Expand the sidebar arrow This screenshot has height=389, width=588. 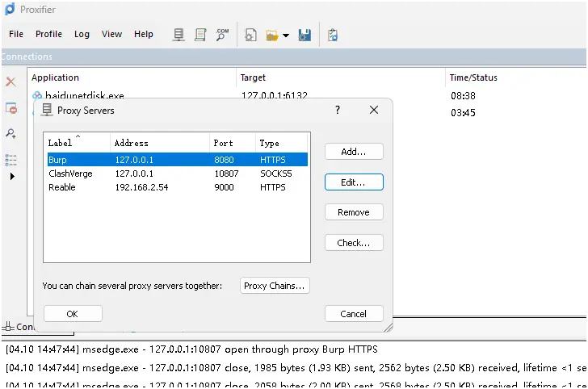pos(12,176)
